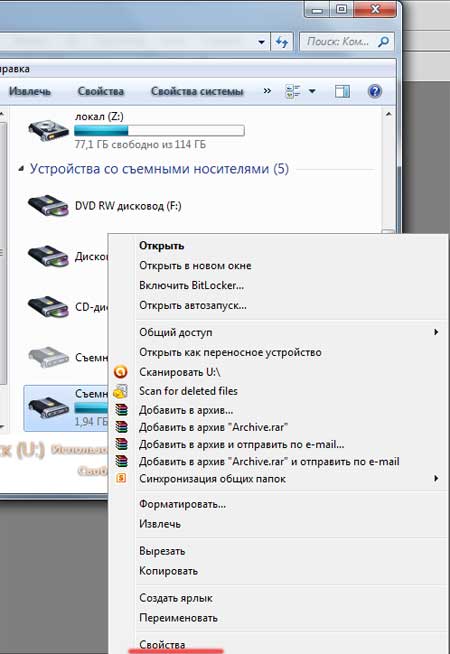Select the DVD RW дисковод (F:) icon
This screenshot has width=450, height=654.
(48, 206)
